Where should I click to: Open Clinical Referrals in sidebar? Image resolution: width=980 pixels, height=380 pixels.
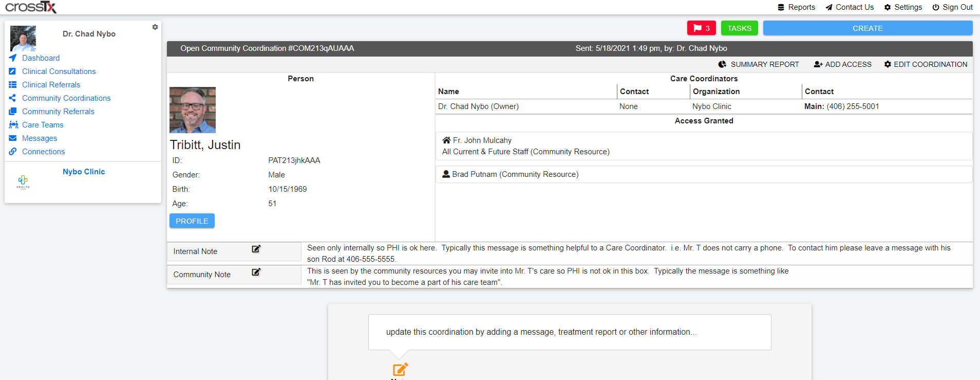pyautogui.click(x=51, y=85)
